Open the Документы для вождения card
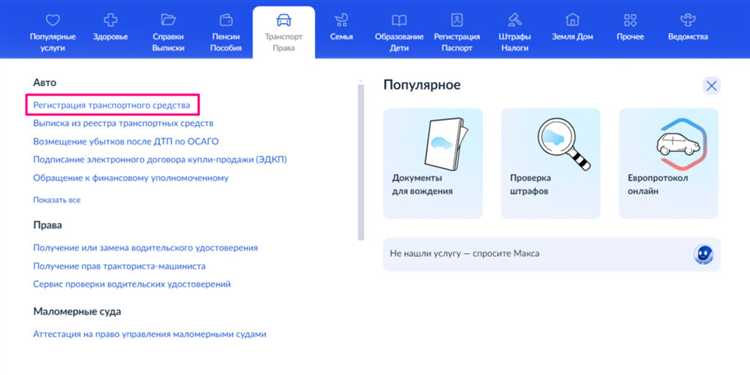This screenshot has height=375, width=750. (433, 164)
